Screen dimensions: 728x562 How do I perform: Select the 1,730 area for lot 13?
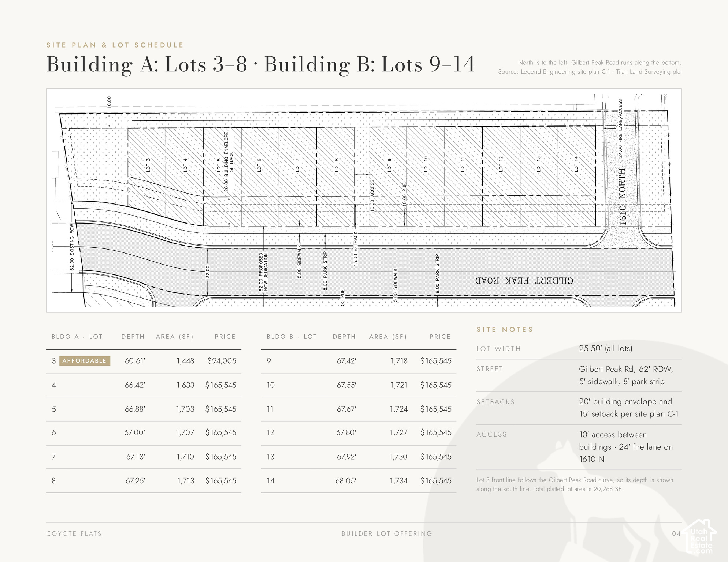tap(398, 457)
